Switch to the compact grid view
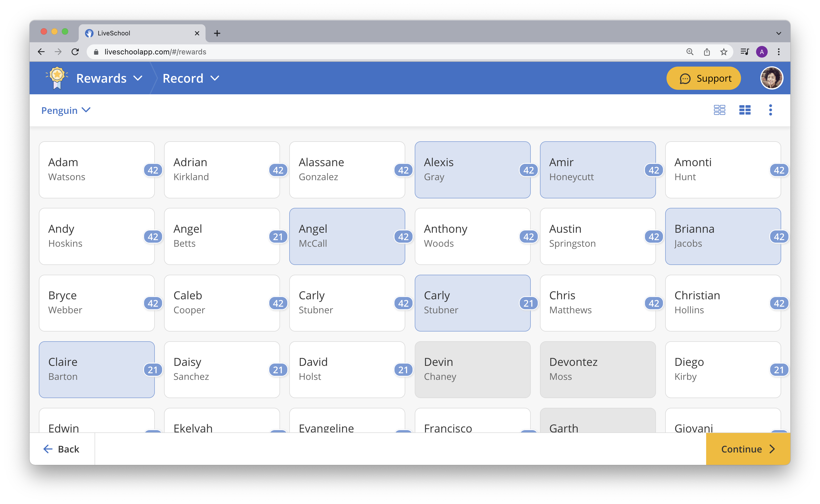This screenshot has height=504, width=820. pos(720,110)
